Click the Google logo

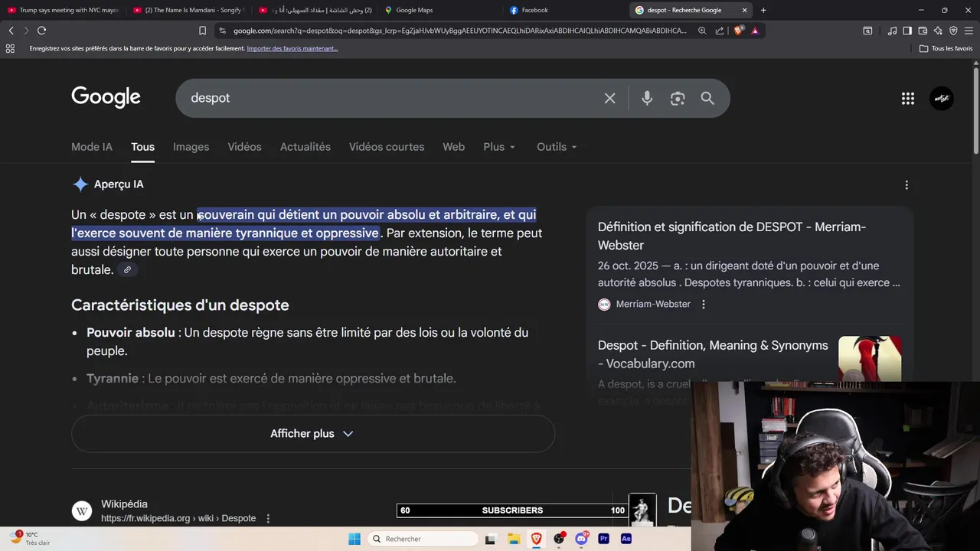[106, 97]
